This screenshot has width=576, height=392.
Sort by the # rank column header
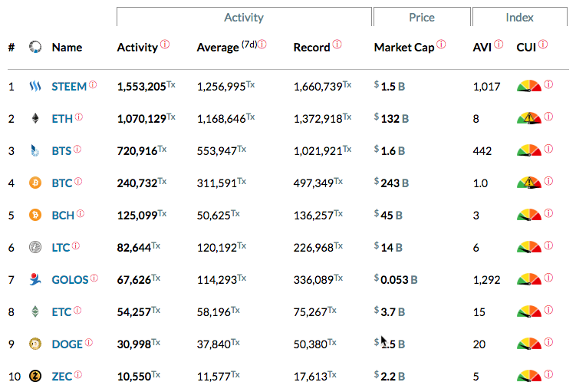(x=12, y=48)
